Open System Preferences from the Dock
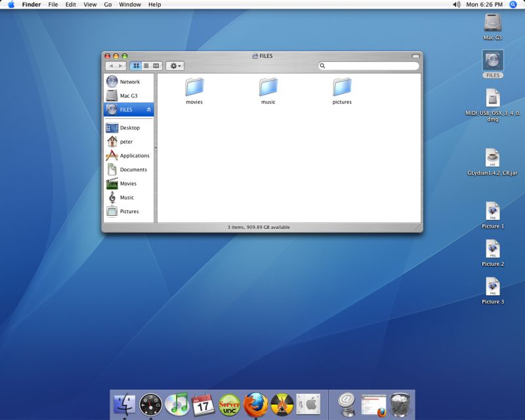 pyautogui.click(x=308, y=405)
